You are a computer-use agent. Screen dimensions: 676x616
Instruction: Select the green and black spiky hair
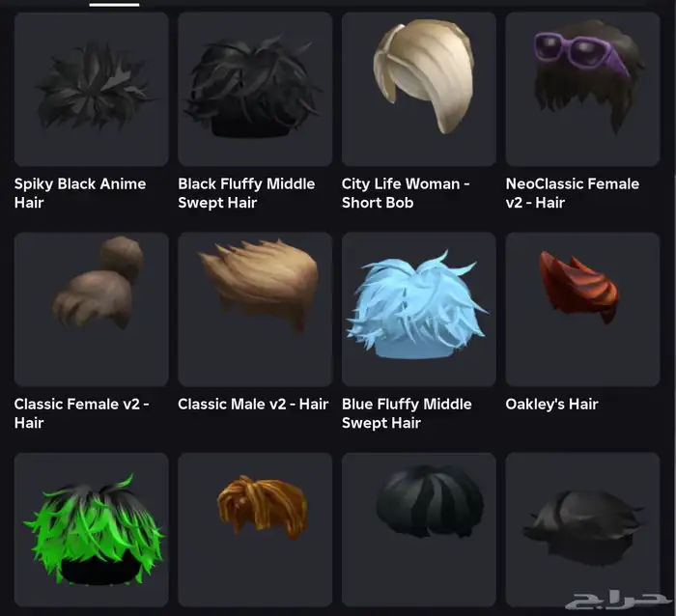(92, 530)
